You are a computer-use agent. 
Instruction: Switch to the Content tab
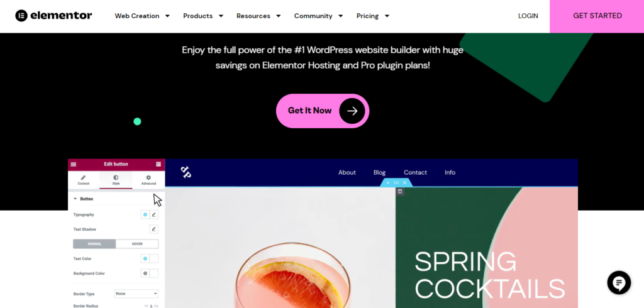[x=84, y=180]
